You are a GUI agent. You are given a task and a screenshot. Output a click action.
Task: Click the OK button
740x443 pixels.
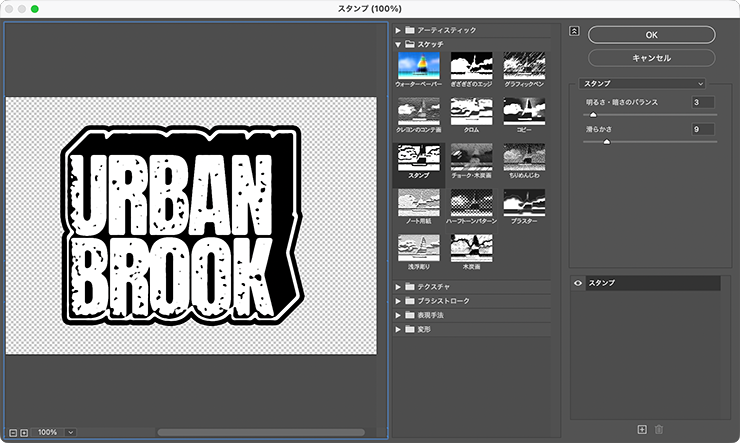coord(651,34)
